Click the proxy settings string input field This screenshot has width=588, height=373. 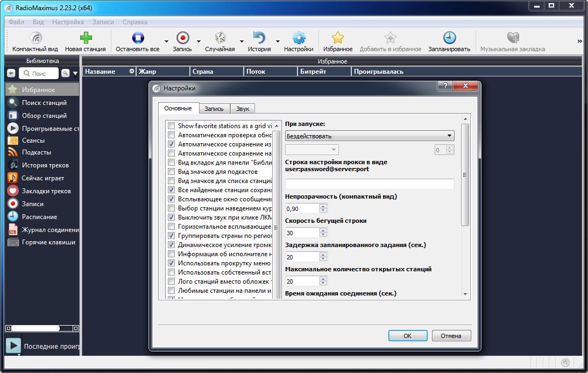[x=370, y=184]
